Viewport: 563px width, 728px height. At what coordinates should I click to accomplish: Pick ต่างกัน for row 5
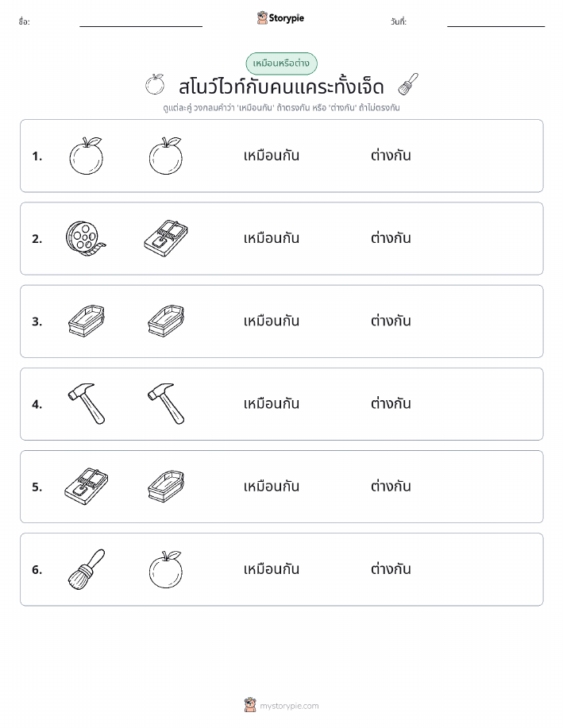[391, 486]
